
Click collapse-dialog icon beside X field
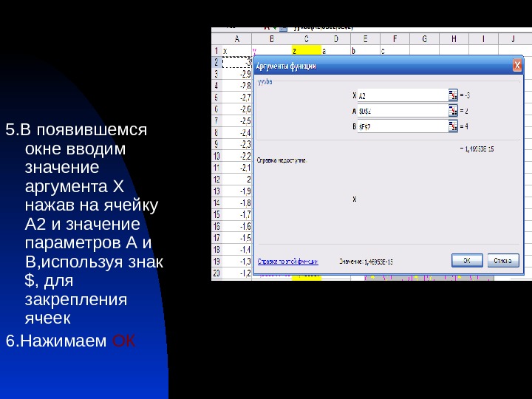(453, 95)
